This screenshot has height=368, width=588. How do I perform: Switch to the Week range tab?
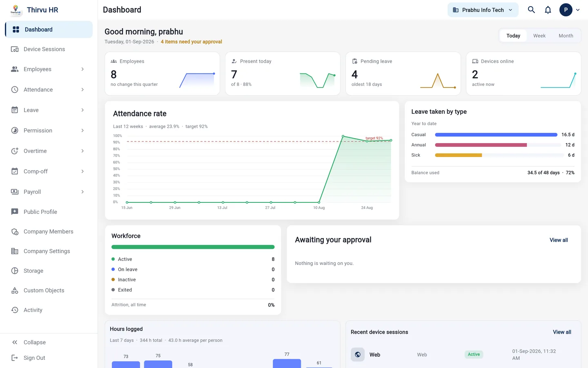(x=539, y=36)
